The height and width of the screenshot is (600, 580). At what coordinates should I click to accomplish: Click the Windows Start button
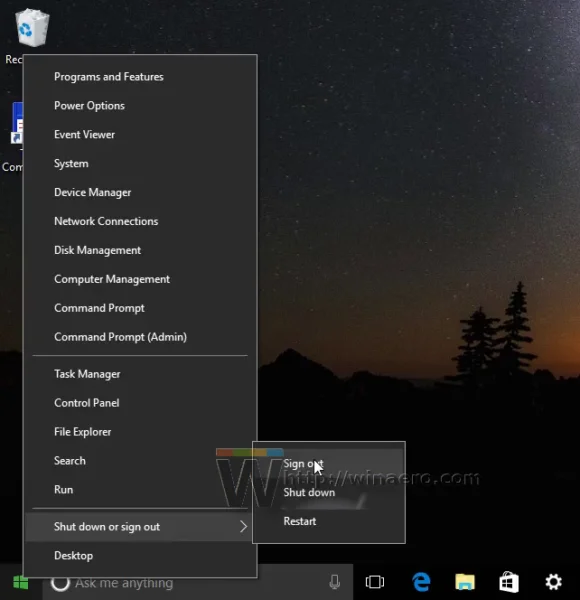click(21, 582)
